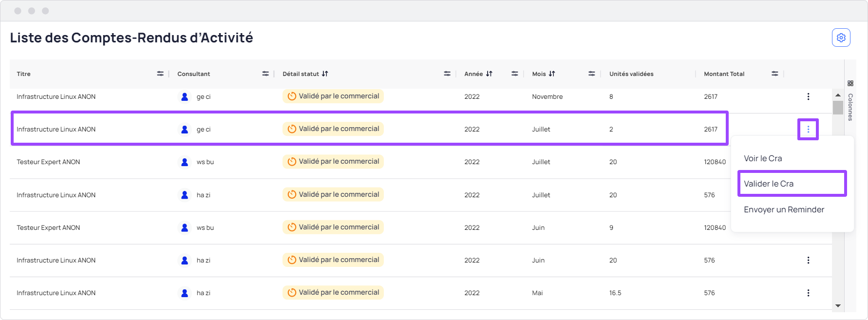
Task: Click the page heading Liste des Comptes-Rendus d'Activité
Action: pos(132,38)
